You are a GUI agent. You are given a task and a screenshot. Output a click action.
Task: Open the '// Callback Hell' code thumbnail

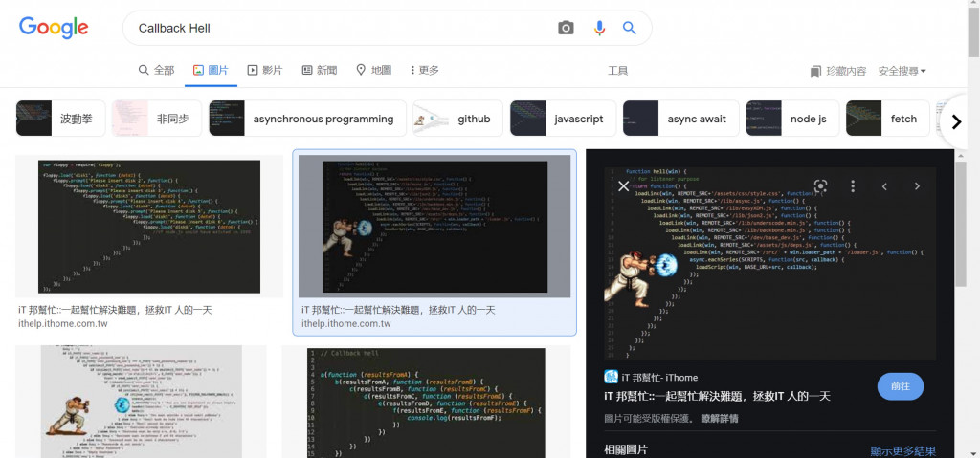426,403
